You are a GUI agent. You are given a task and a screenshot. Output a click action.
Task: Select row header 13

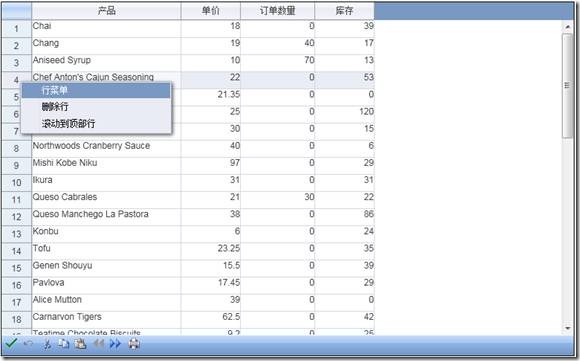[17, 234]
